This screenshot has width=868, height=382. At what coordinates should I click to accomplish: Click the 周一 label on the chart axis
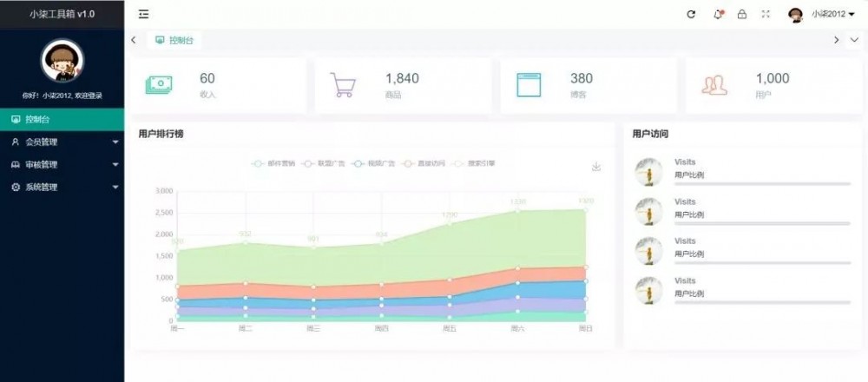click(177, 329)
